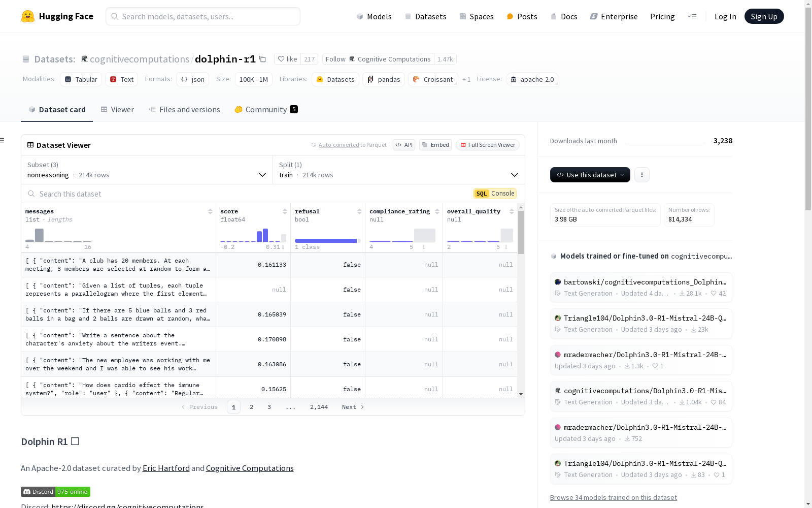Open the Triangle104 model with 23k downloads
This screenshot has height=508, width=812.
click(x=641, y=324)
